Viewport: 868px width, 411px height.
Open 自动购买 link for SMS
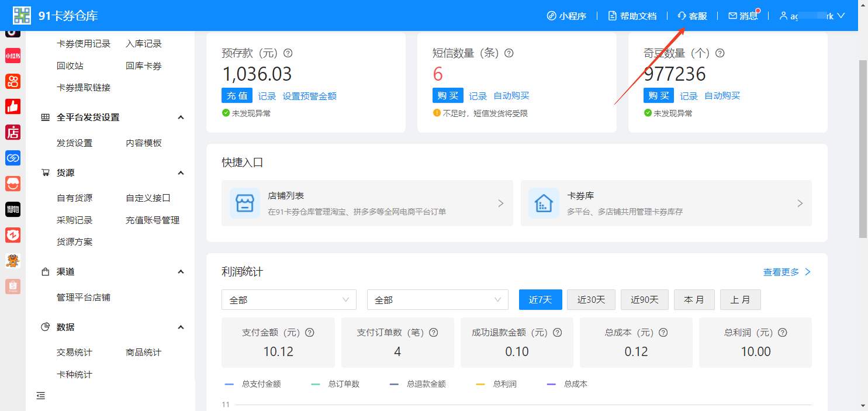point(511,96)
